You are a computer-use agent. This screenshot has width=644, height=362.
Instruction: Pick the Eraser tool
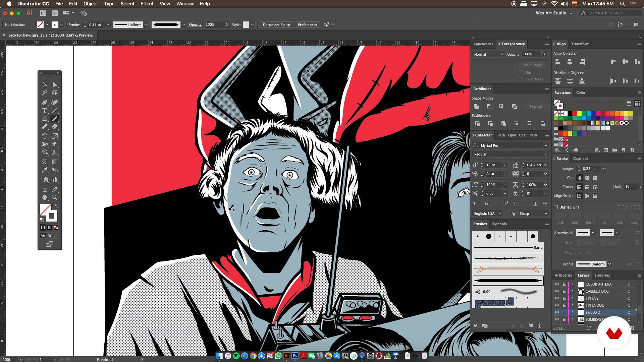[55, 127]
